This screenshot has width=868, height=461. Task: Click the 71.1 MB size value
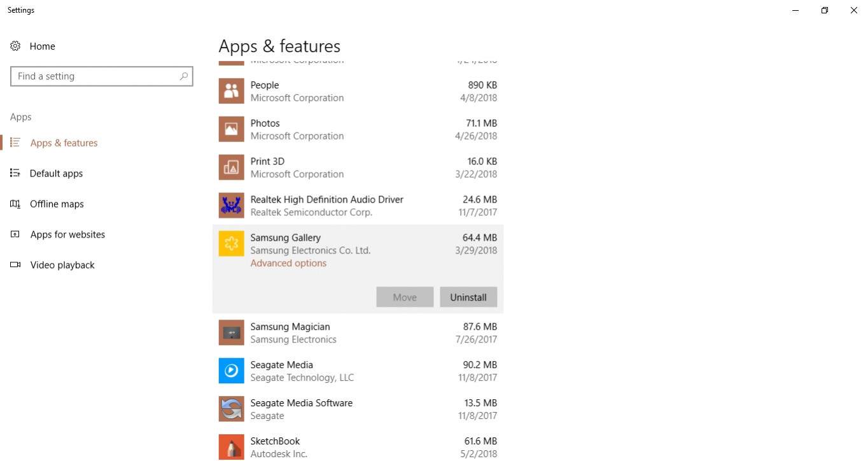pos(481,123)
